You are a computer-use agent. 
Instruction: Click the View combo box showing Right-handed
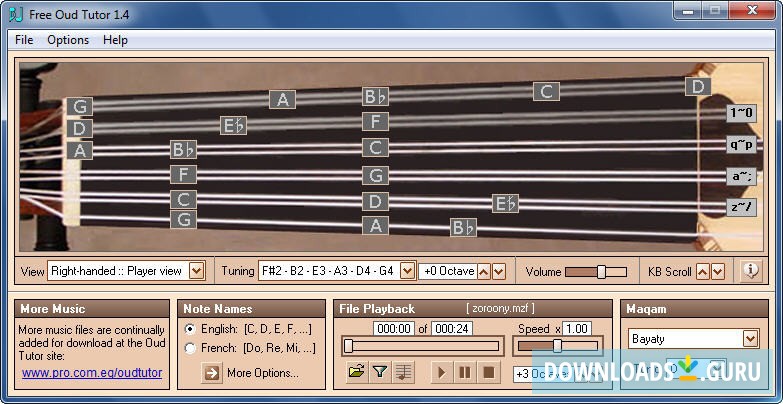[x=126, y=271]
